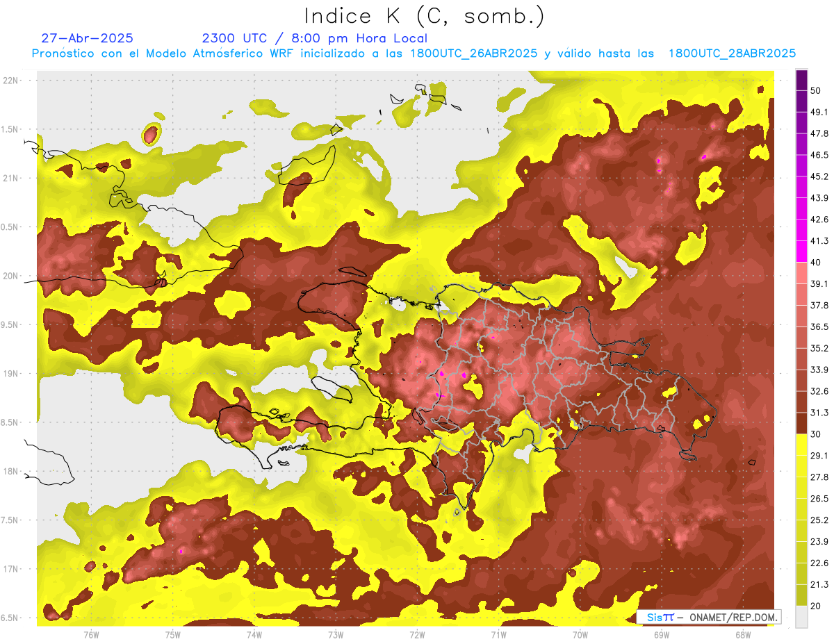Screen dimensions: 834x644
Task: Click the color bar value "32.6"
Action: click(x=819, y=391)
